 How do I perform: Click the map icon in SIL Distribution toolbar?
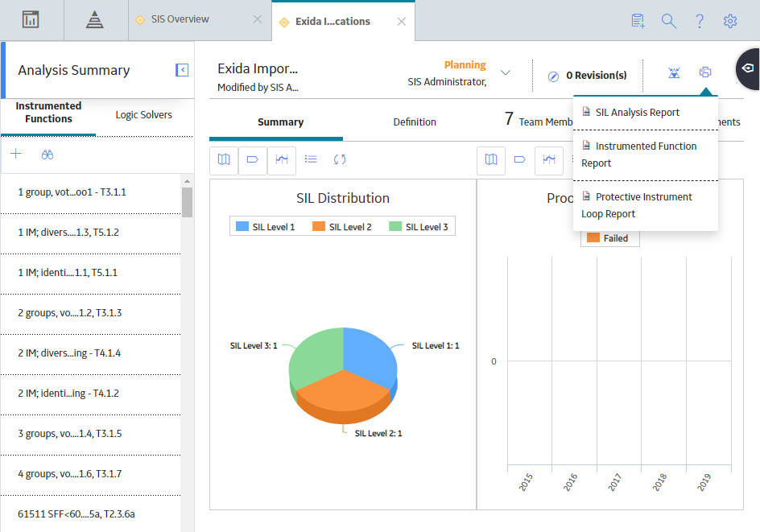[x=224, y=159]
